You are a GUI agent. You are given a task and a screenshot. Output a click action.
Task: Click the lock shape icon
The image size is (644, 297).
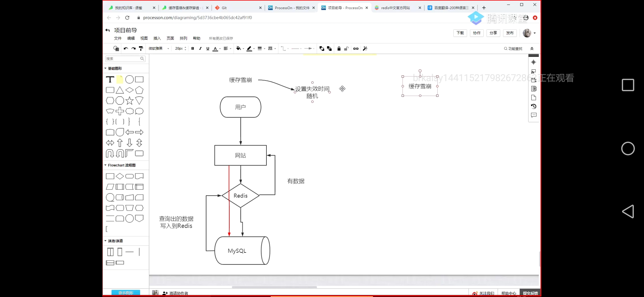click(339, 49)
